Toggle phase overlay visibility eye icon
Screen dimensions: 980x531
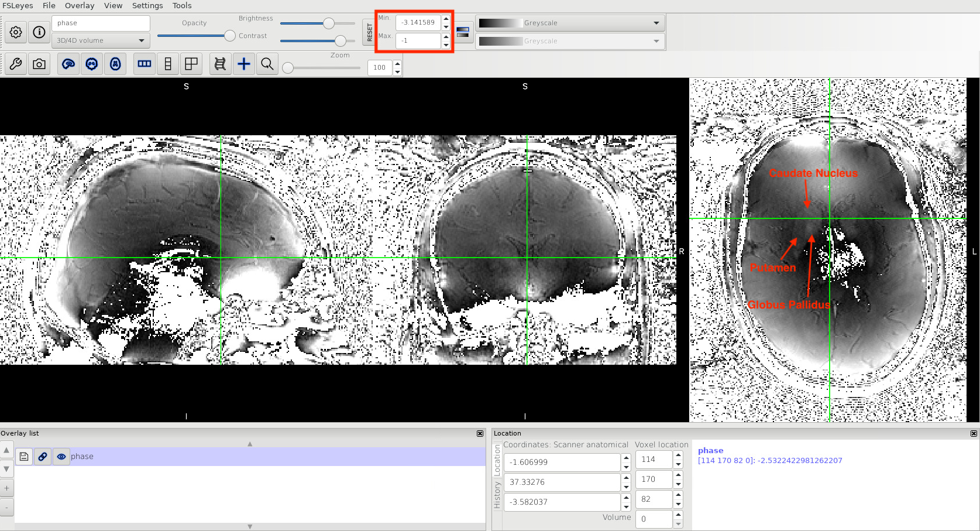(61, 457)
